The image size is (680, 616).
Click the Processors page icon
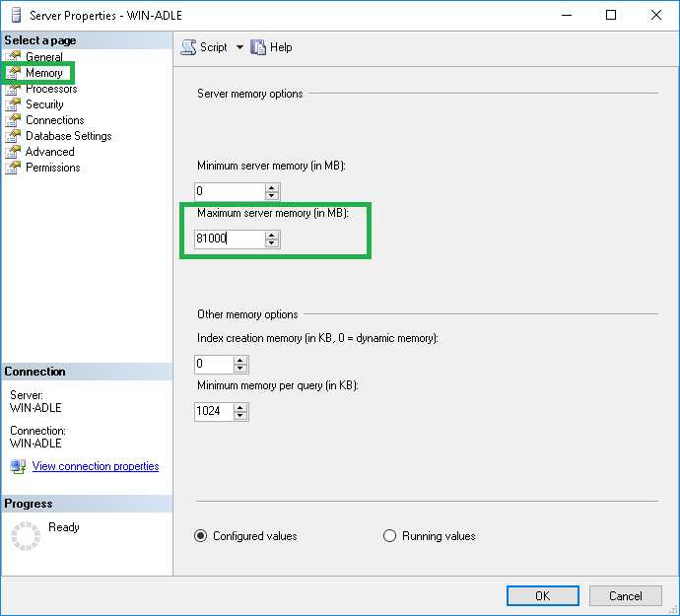click(x=13, y=89)
